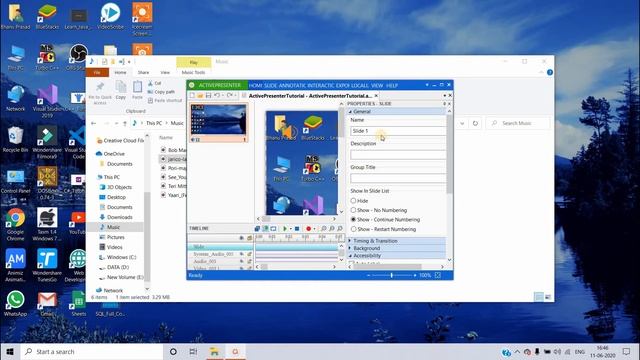
Task: Open the Record button dropdown arrow in Timeline
Action: 314,229
